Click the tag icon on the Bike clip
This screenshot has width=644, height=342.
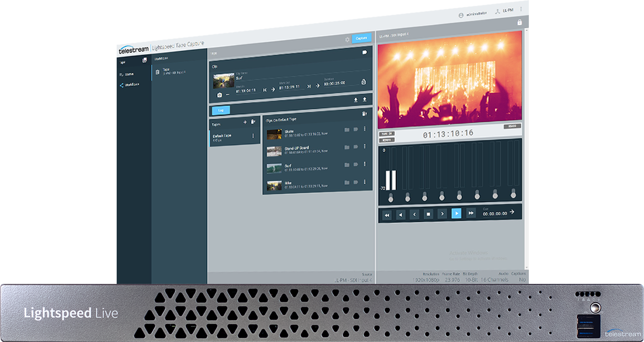pyautogui.click(x=356, y=182)
